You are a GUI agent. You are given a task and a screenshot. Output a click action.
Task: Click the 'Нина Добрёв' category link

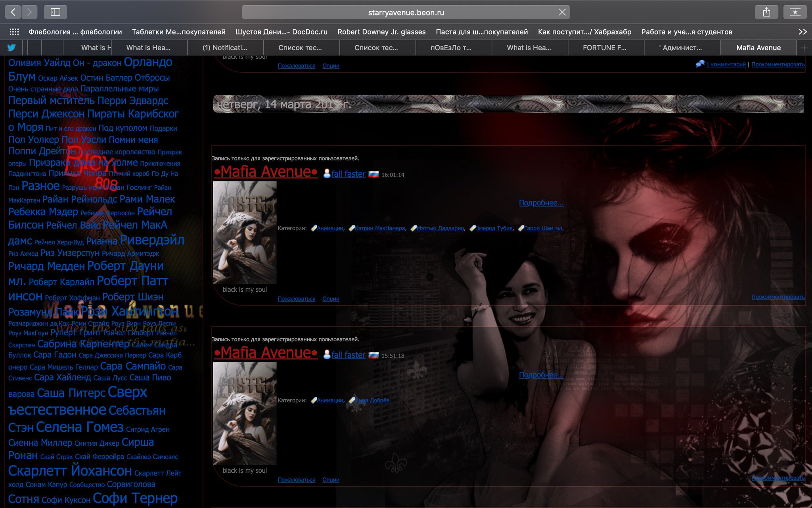tap(372, 400)
